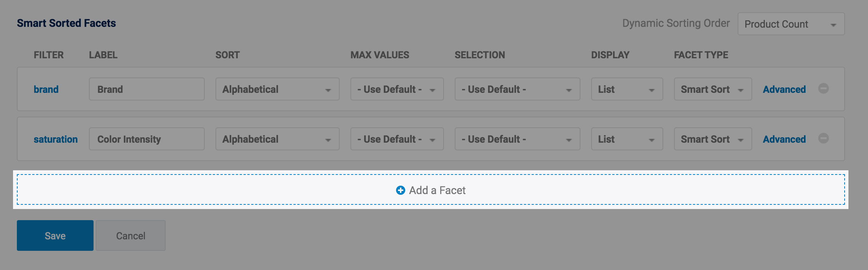868x270 pixels.
Task: Expand saturation Max Values dropdown
Action: 397,139
